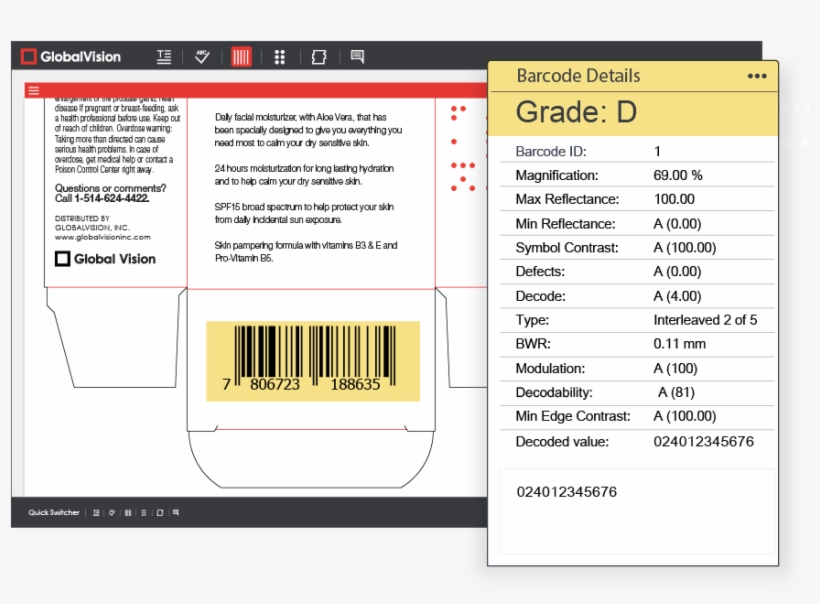The width and height of the screenshot is (820, 604).
Task: Click the Questions or comments? heading
Action: (x=110, y=188)
